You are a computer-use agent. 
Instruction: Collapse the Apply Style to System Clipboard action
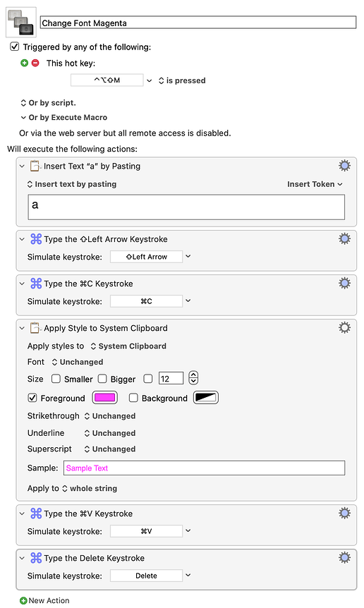coord(22,328)
